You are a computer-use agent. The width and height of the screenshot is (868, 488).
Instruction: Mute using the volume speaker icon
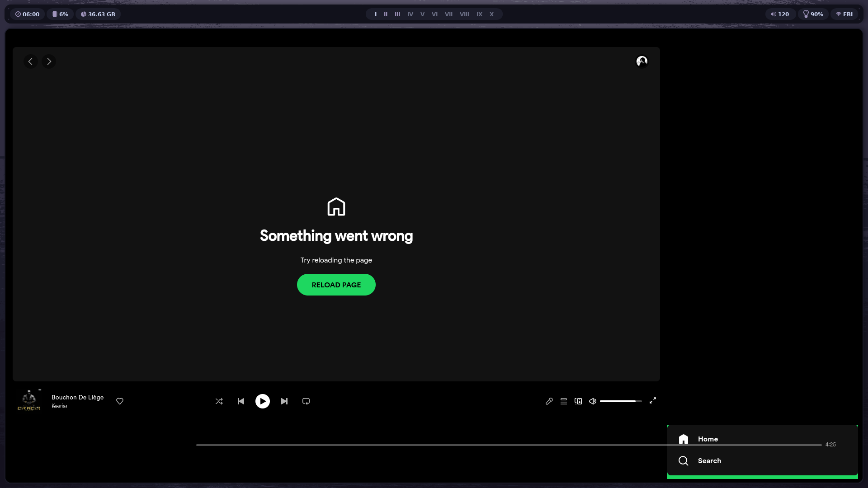pyautogui.click(x=593, y=401)
